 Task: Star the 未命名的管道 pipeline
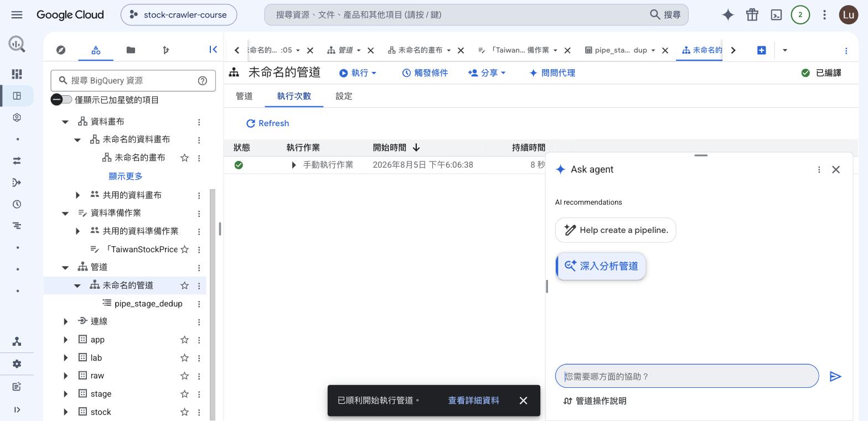coord(184,285)
